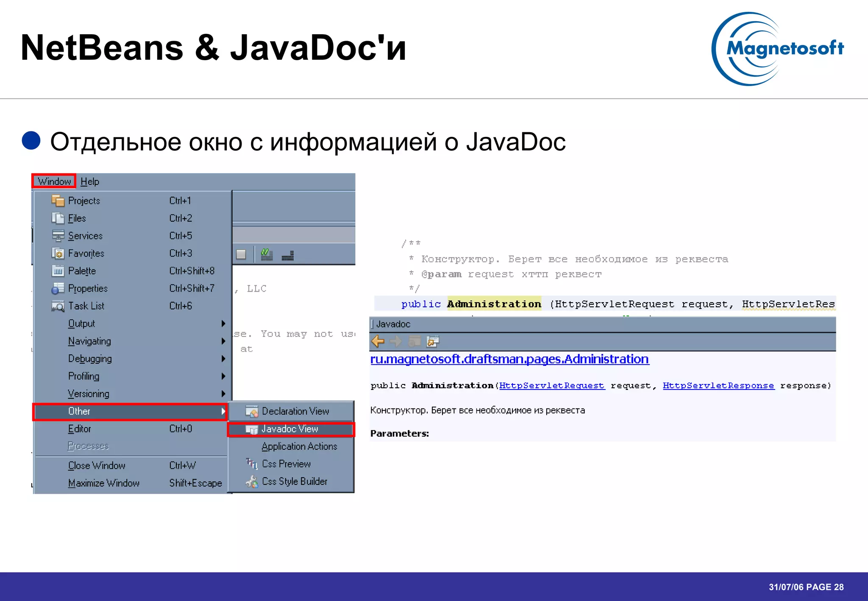Click the Palette icon
Screen dimensions: 868x601
point(58,270)
